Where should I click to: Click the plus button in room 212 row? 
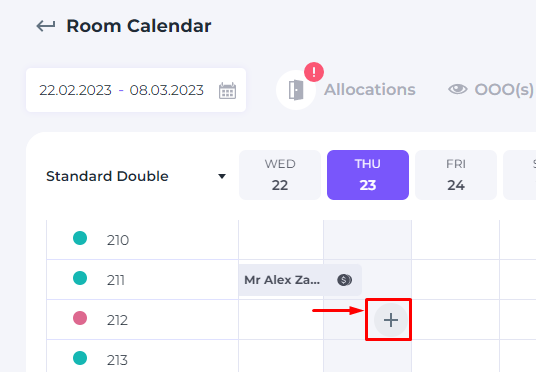click(x=391, y=320)
